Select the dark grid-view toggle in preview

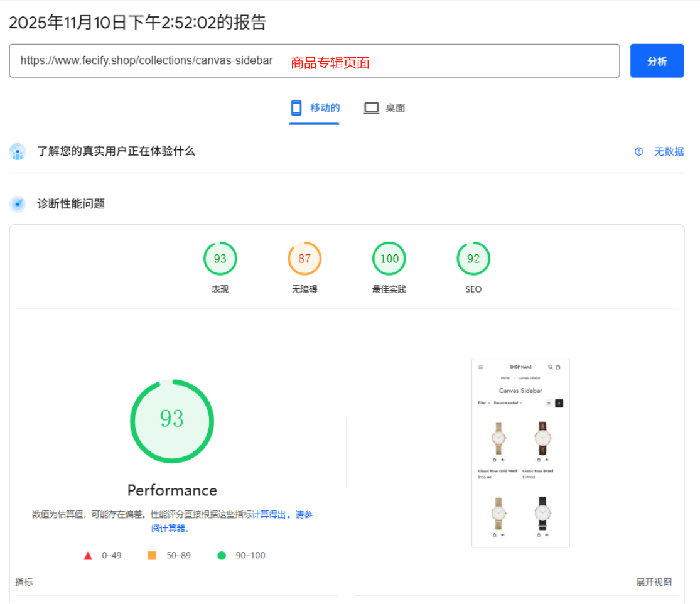559,403
